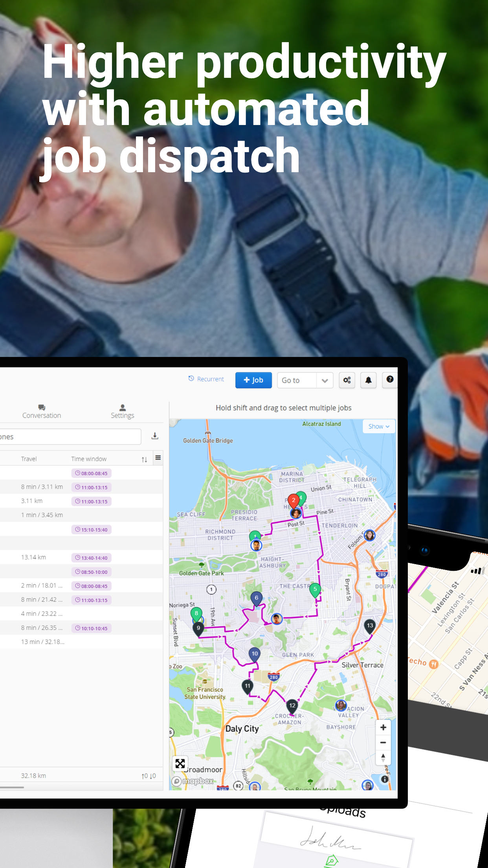Select the row with 8 min / 3.11 km
Screen dimensions: 488x868
click(81, 487)
